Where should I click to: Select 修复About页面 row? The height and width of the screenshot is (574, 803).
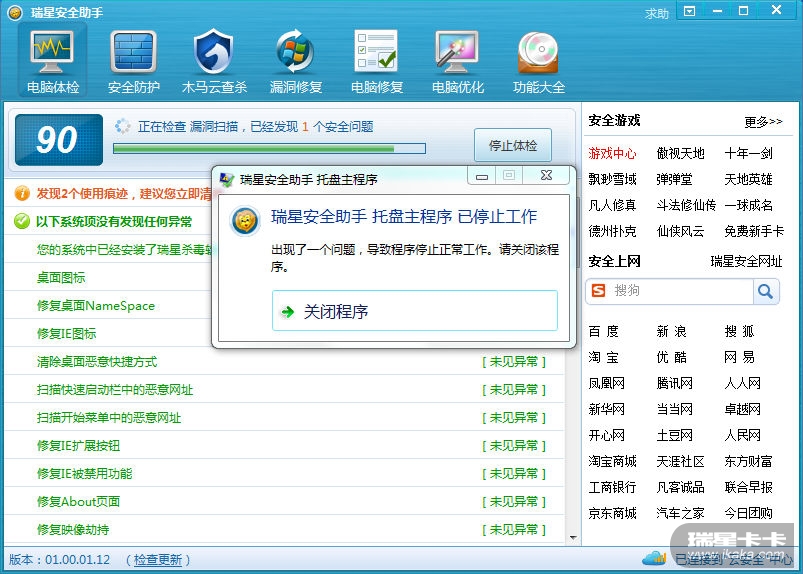(285, 501)
